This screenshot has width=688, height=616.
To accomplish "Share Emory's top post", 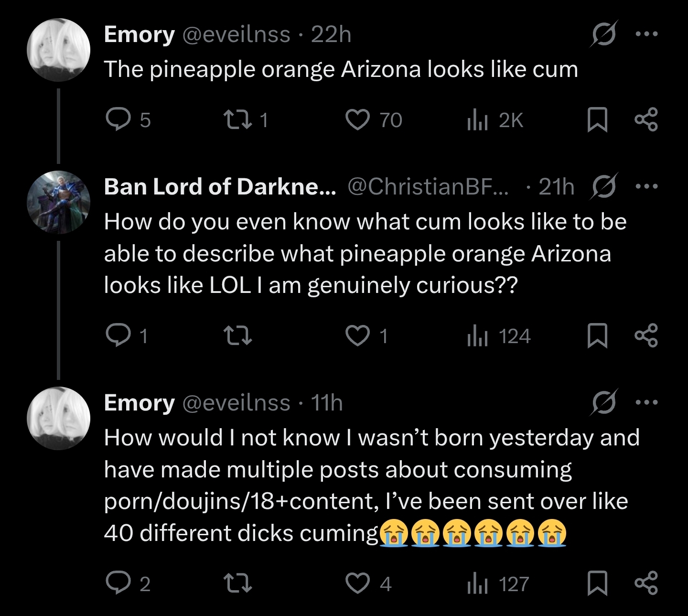I will pos(646,119).
